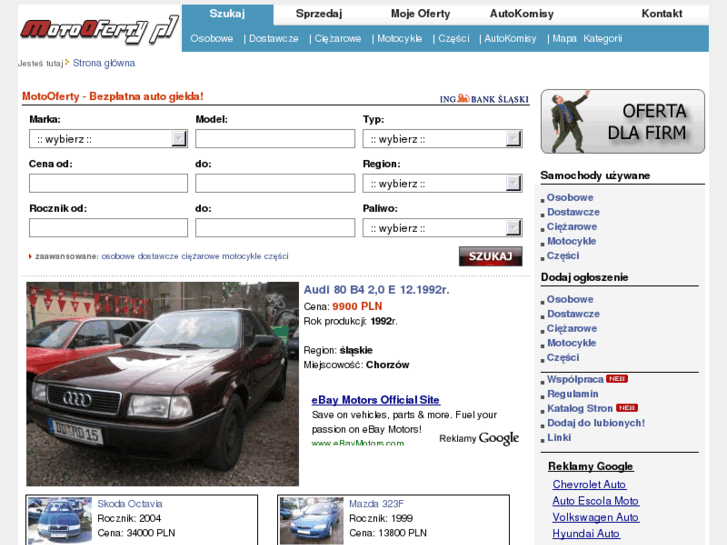727x545 pixels.
Task: Open Motocykle under Samochody używane
Action: [571, 241]
